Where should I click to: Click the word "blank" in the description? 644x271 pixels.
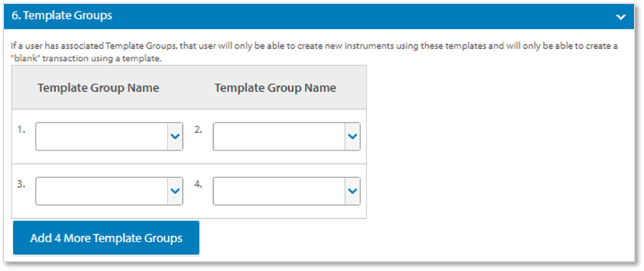pos(24,58)
